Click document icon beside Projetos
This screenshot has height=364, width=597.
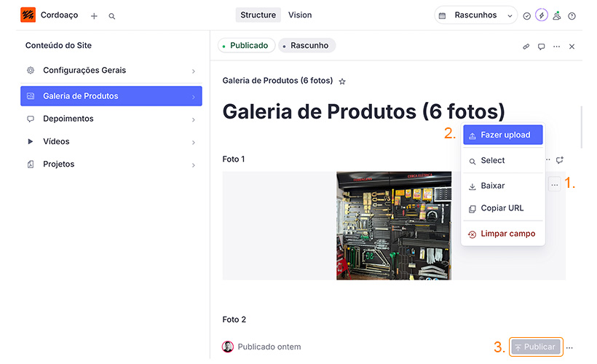tap(31, 164)
